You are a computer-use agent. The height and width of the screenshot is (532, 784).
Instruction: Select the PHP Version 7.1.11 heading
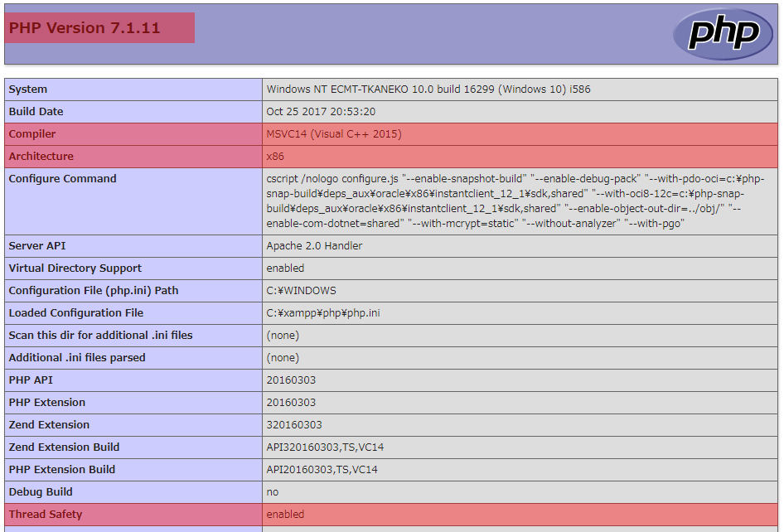click(85, 28)
